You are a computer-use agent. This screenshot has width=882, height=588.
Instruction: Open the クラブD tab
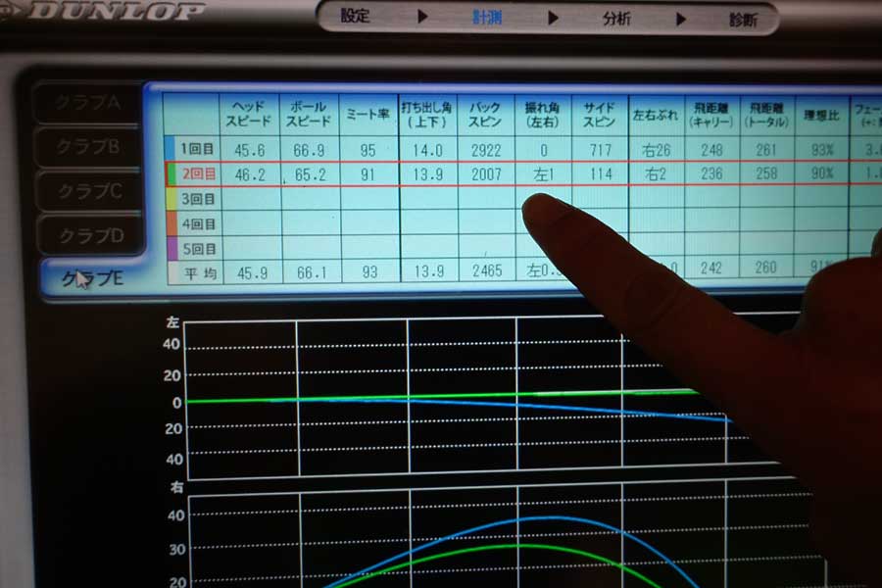tap(90, 235)
